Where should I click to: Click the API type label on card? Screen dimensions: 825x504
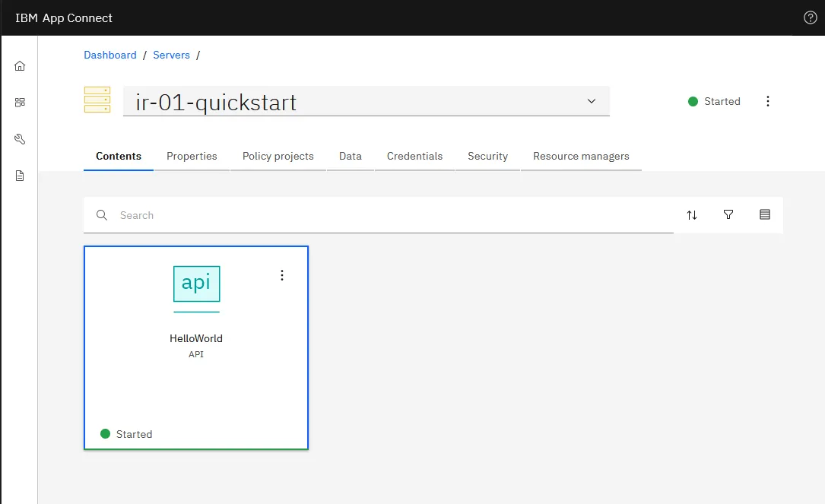click(195, 354)
